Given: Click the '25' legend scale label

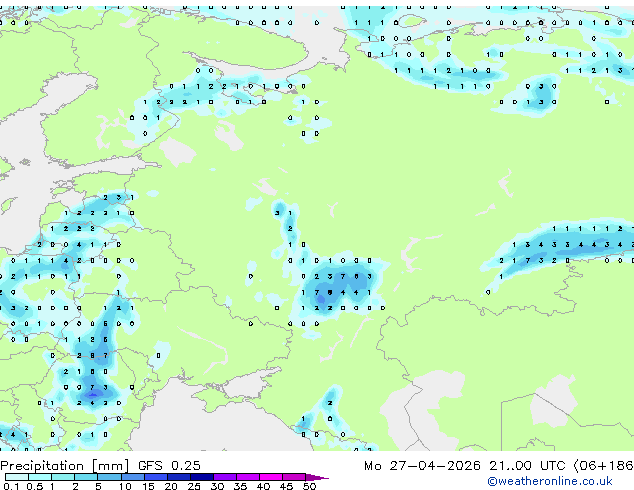Looking at the screenshot, I should point(194,486).
